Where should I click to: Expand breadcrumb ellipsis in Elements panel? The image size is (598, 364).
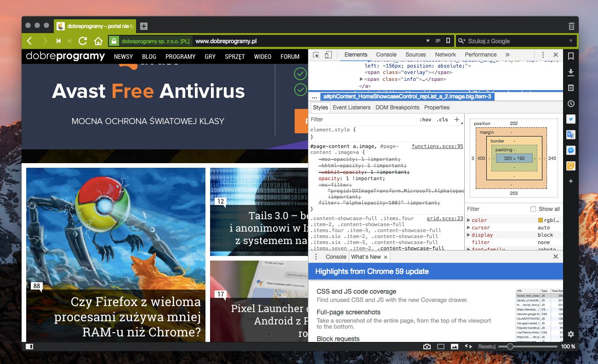coord(315,97)
